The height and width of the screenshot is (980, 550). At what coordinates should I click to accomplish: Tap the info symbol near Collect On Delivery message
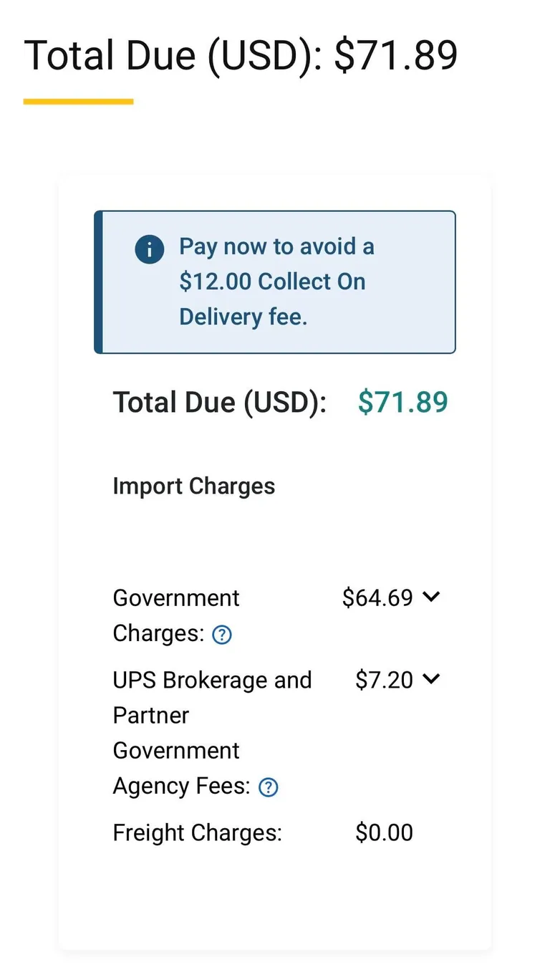click(149, 249)
